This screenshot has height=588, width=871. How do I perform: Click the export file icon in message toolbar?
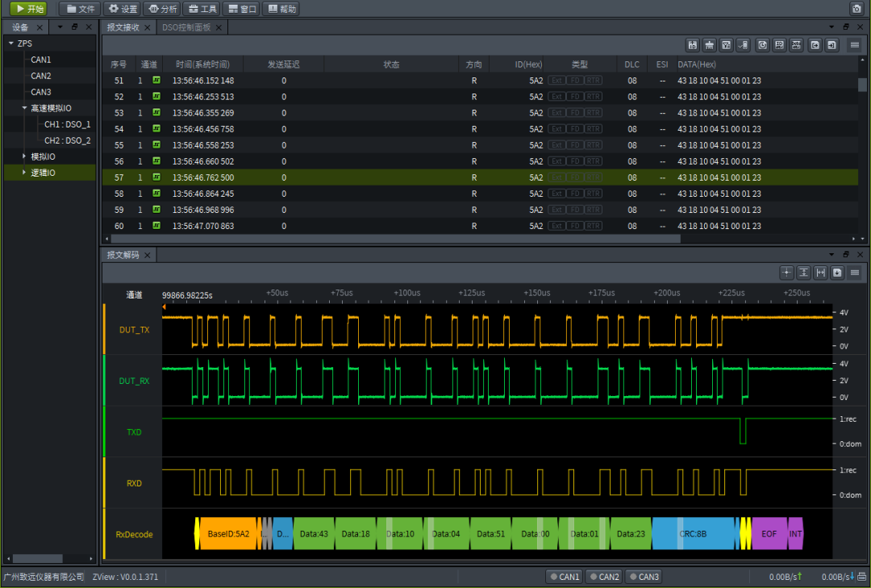pos(815,45)
